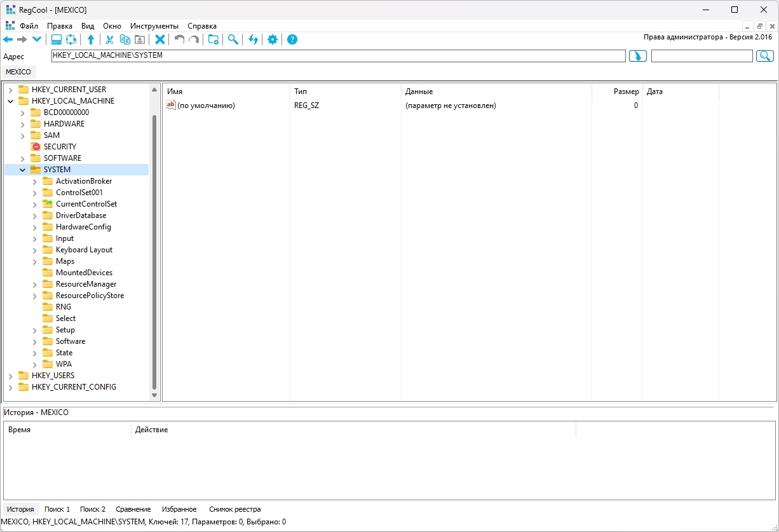Expand the ControlSet001 key
Screen dimensions: 779x532
[x=34, y=193]
